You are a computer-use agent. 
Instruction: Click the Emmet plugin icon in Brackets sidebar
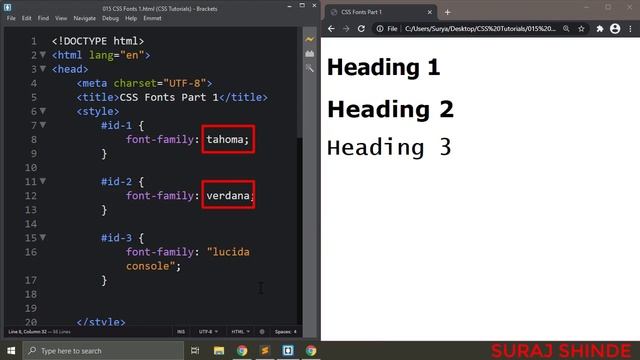click(310, 68)
